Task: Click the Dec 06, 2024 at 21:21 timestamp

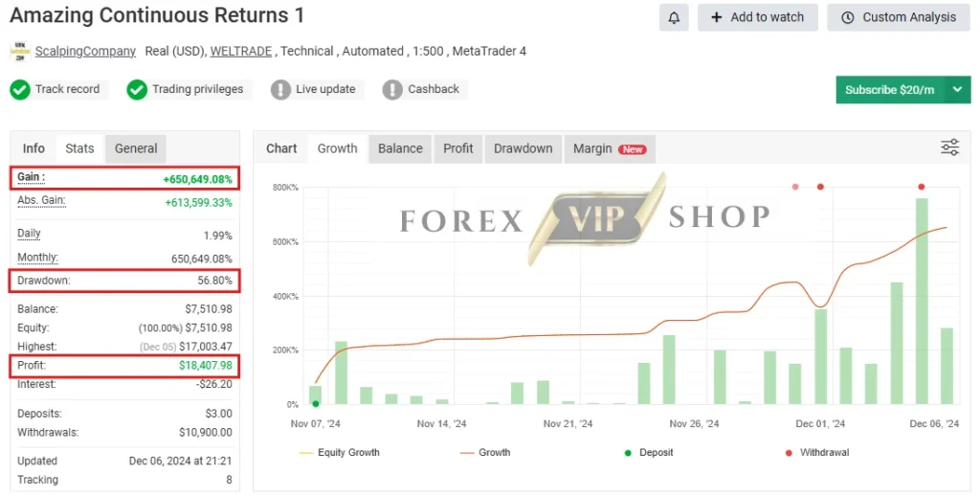Action: [x=180, y=461]
